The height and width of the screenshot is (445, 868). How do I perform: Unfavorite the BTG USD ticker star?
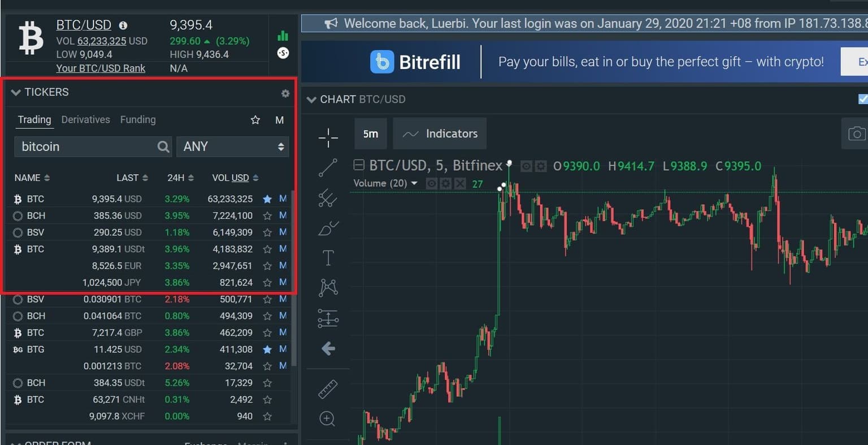tap(267, 349)
